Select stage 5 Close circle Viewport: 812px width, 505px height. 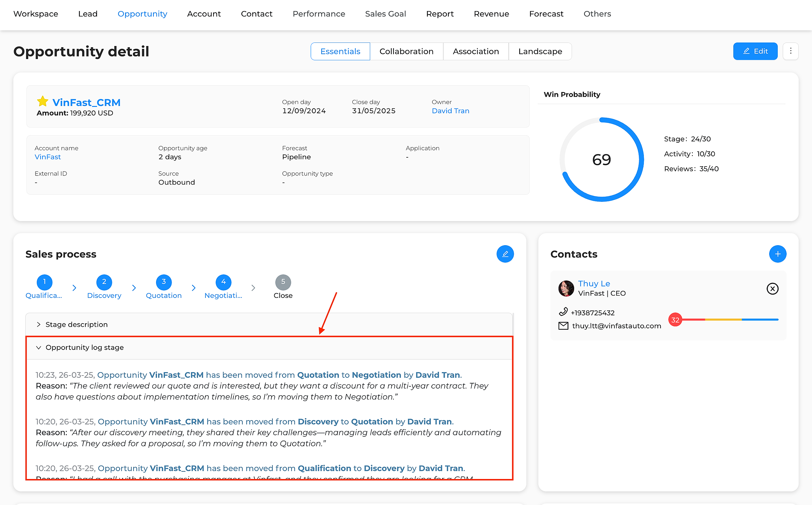tap(283, 282)
